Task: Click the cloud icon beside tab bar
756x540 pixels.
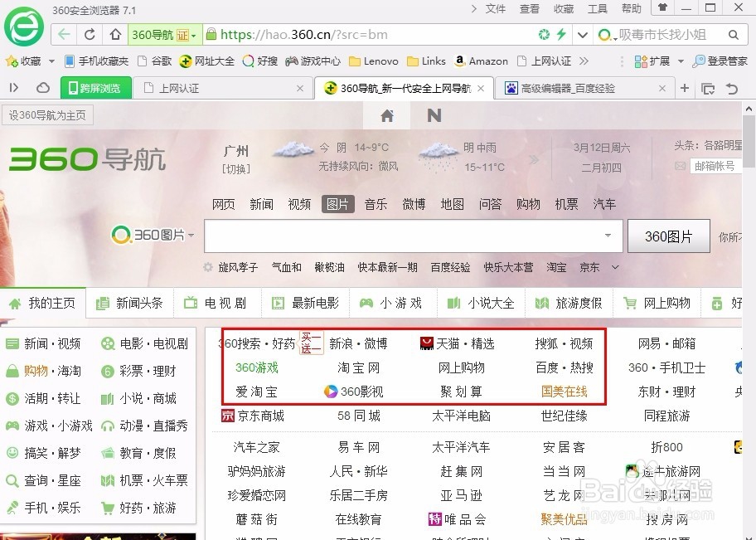Action: [x=43, y=88]
